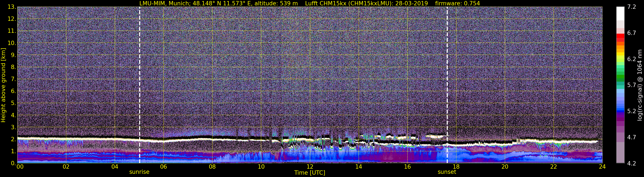Viewport: 644px width, 177px height.
Task: Click the '06' time tick label
Action: point(163,167)
